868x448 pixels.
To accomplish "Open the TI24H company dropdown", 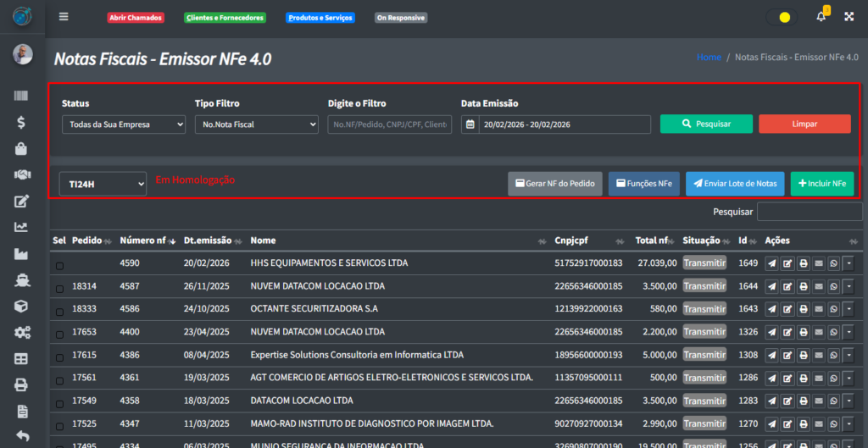I will click(x=103, y=184).
